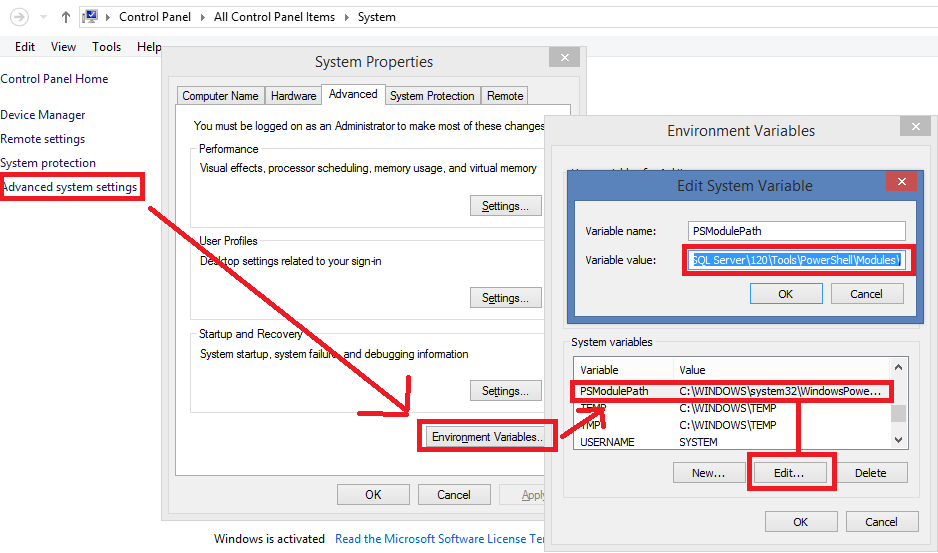Image resolution: width=938 pixels, height=553 pixels.
Task: Open the recent locations dropdown arrow
Action: coord(43,17)
